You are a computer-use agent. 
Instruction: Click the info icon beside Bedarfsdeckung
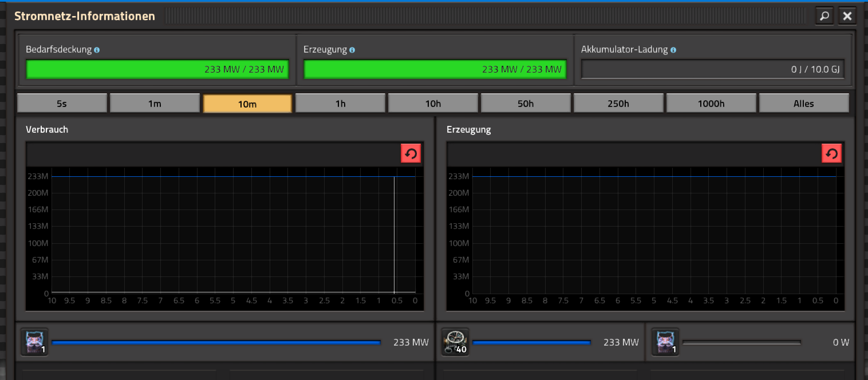97,50
